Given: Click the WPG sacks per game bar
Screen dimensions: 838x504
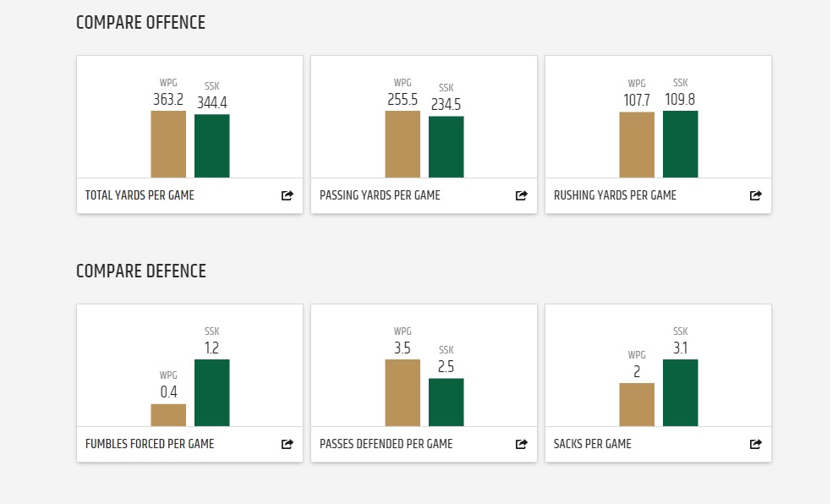Looking at the screenshot, I should (x=637, y=404).
